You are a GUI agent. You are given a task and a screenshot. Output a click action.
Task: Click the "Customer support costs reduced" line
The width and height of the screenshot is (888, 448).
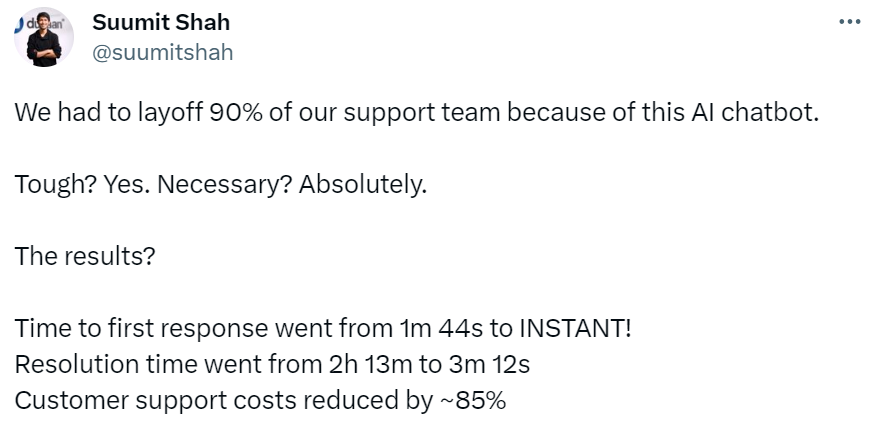point(260,400)
